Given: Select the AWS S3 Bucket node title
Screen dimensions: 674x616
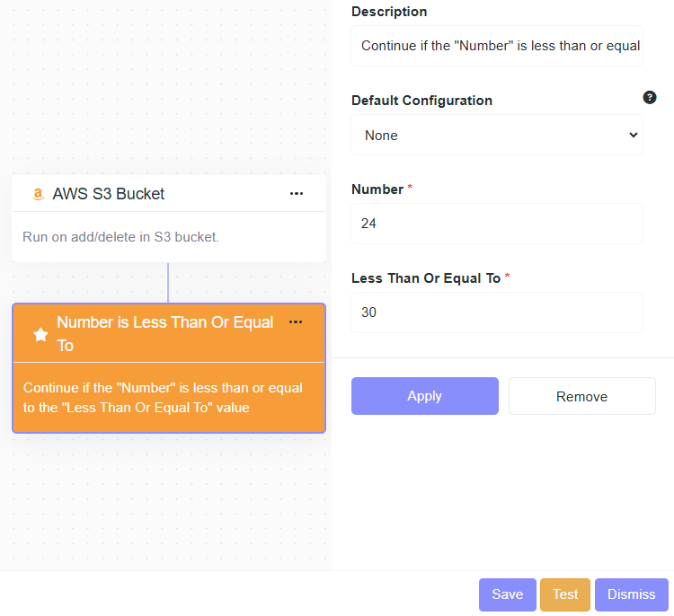Looking at the screenshot, I should (109, 194).
